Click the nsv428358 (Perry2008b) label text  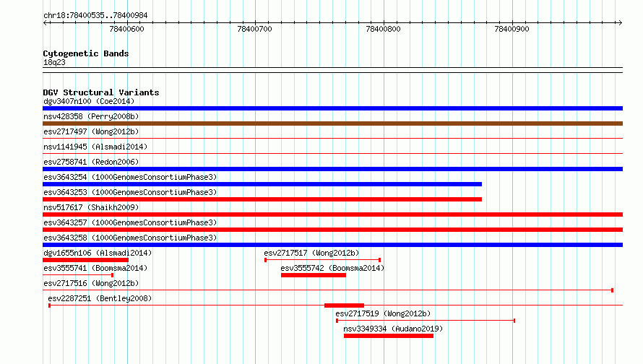(91, 116)
